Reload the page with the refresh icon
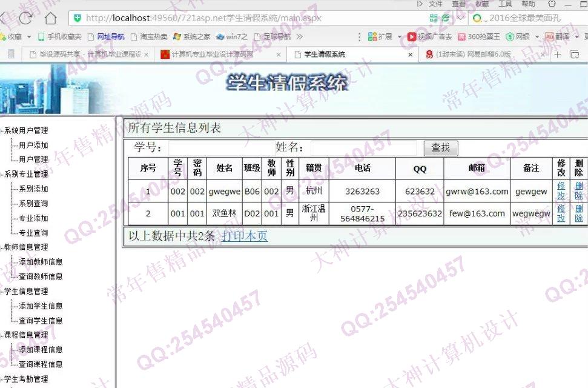The image size is (588, 388). pos(27,18)
